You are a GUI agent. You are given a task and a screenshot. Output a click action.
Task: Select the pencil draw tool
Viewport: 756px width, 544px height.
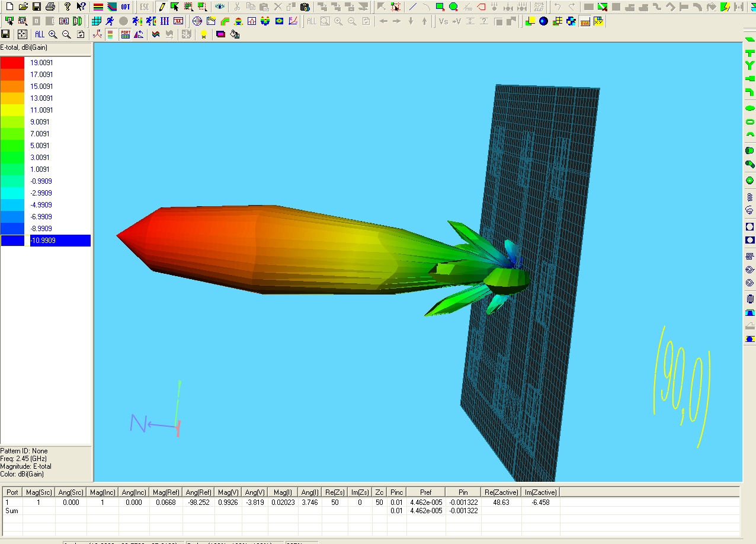point(161,7)
